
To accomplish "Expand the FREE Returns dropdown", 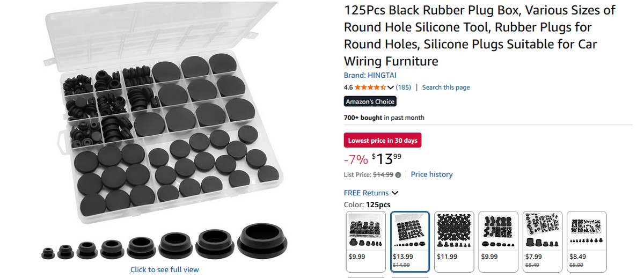I will click(x=395, y=193).
